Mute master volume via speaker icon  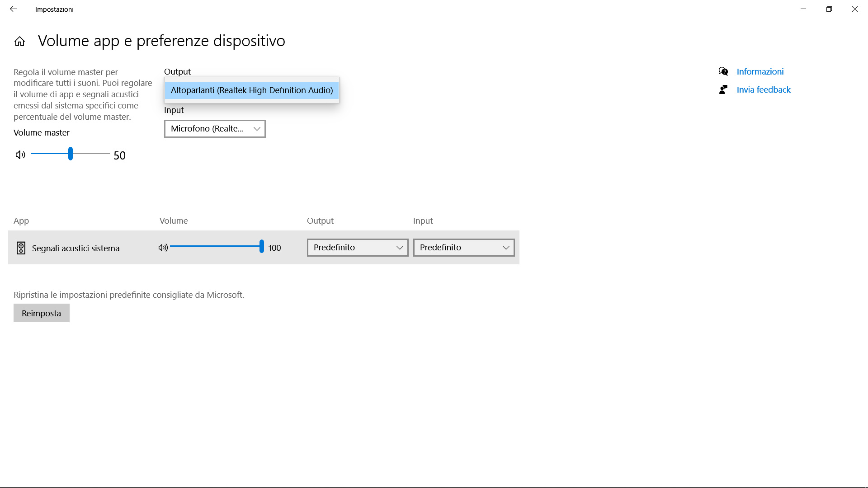point(20,155)
